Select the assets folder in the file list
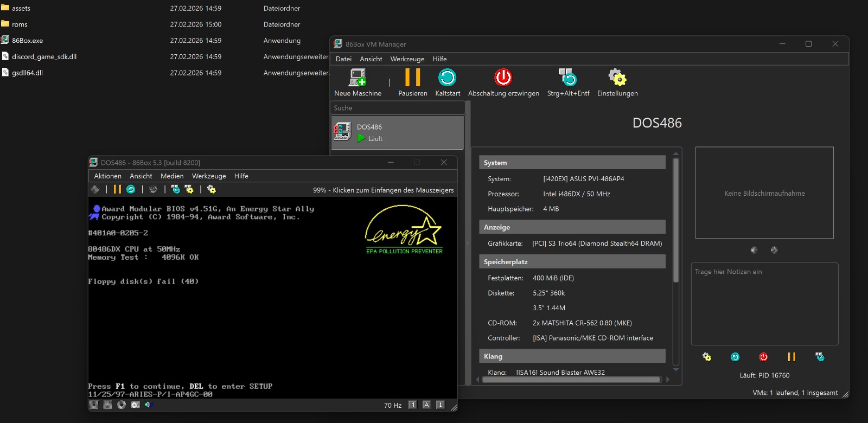 click(x=21, y=8)
